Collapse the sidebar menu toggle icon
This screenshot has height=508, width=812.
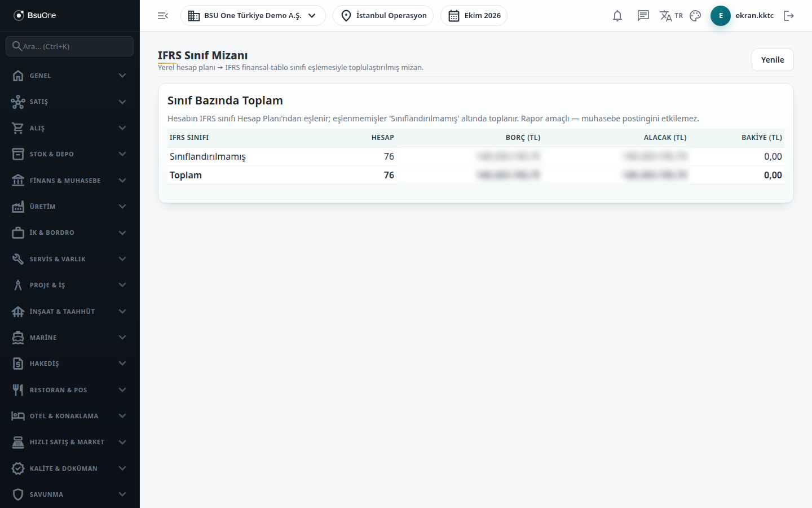point(163,16)
